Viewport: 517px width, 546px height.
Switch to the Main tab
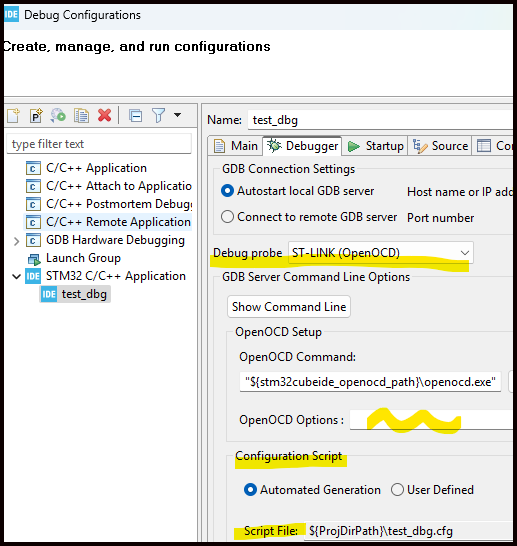(236, 146)
